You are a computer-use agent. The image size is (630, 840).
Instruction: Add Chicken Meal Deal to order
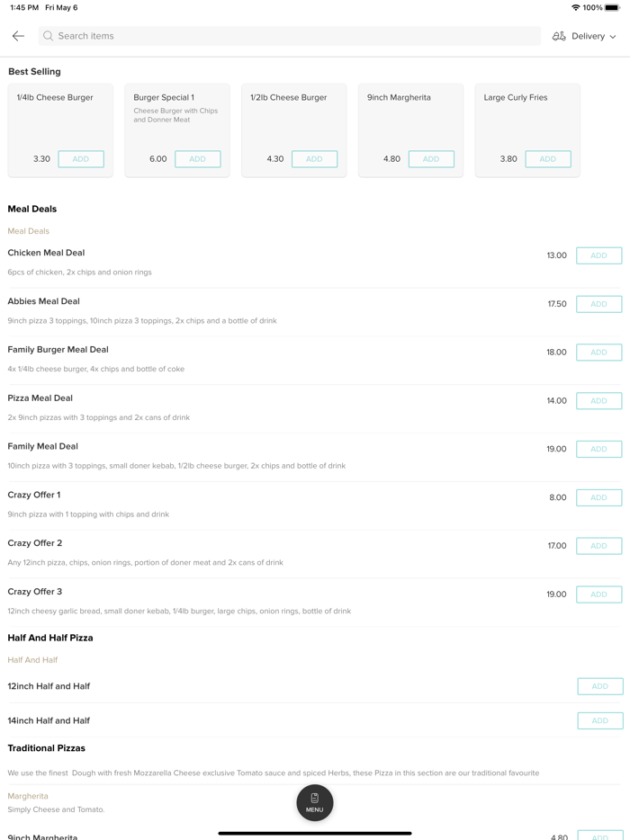(598, 255)
